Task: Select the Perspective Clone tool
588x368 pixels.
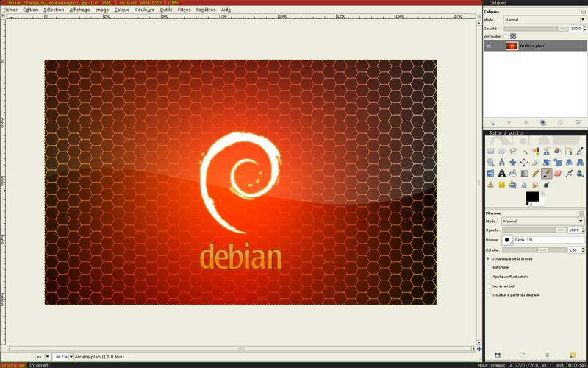Action: coord(513,185)
